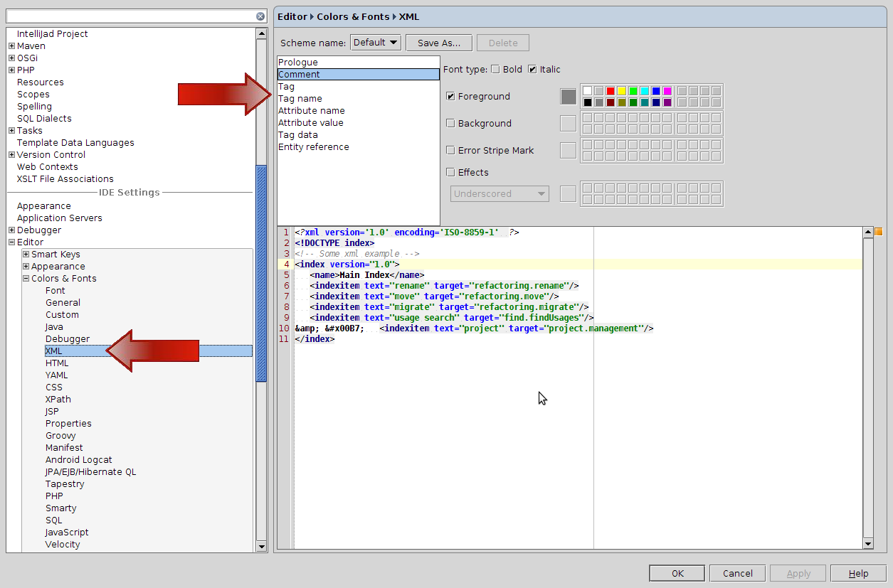The image size is (893, 588).
Task: Click the Save As... button
Action: point(439,43)
